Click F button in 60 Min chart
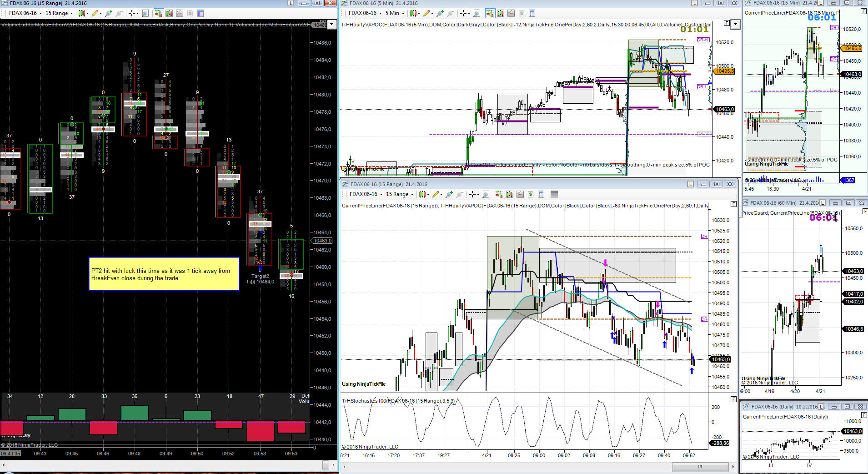The height and width of the screenshot is (474, 868). [x=865, y=211]
